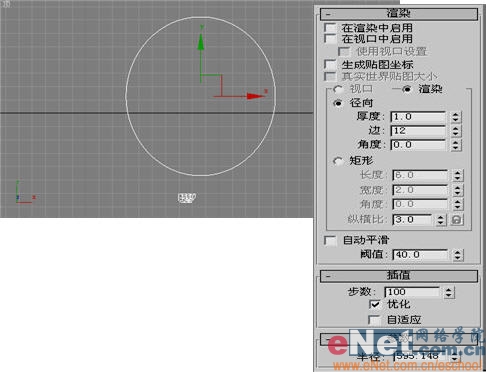Image resolution: width=486 pixels, height=372 pixels.
Task: Select the 视口 radio button
Action: pos(338,89)
